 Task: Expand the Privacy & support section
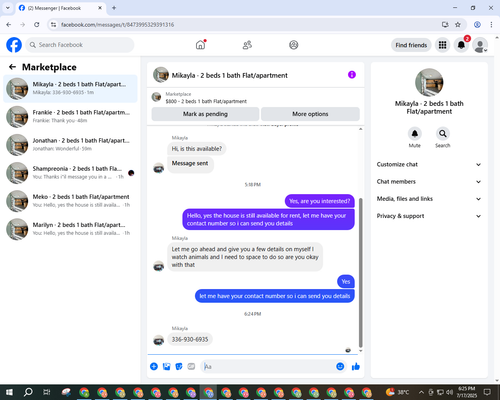pos(429,216)
